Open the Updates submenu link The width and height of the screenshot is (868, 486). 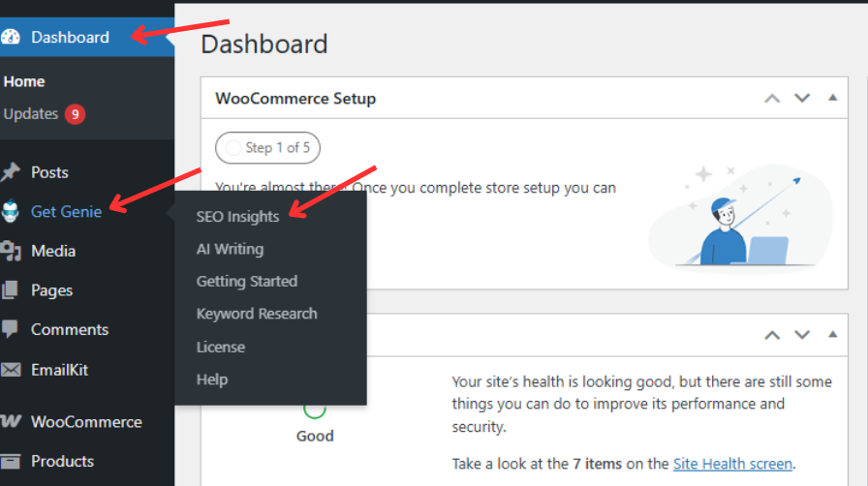click(x=30, y=114)
